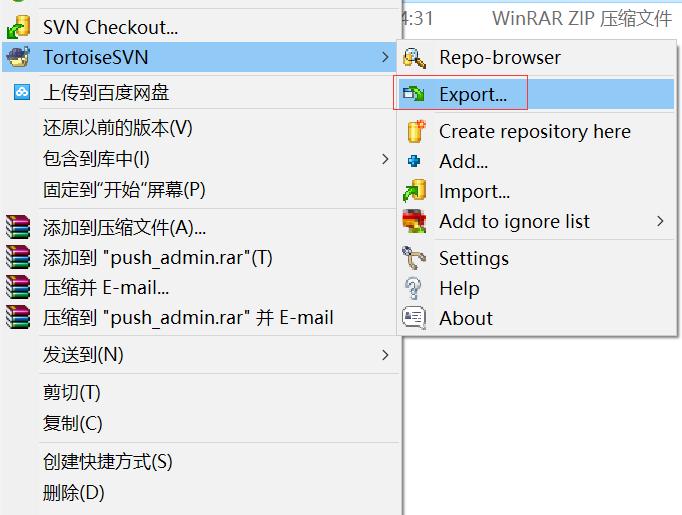The width and height of the screenshot is (682, 515).
Task: Click the green arrow Import icon
Action: click(414, 191)
